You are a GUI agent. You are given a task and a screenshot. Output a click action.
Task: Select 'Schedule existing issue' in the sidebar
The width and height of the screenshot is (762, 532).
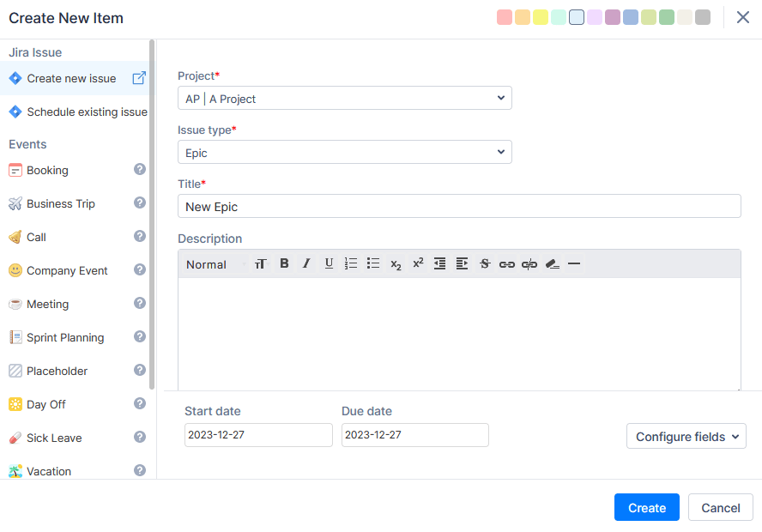[x=76, y=112]
